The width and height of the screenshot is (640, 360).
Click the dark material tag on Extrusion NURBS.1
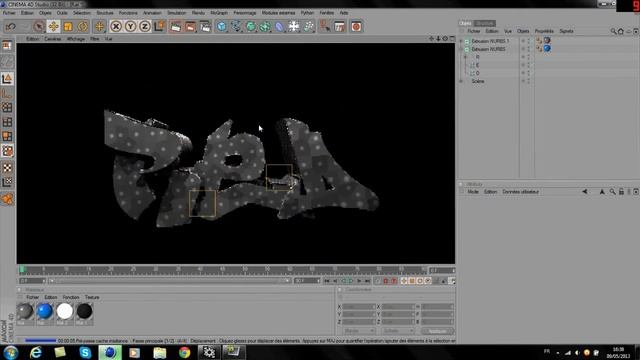point(547,40)
